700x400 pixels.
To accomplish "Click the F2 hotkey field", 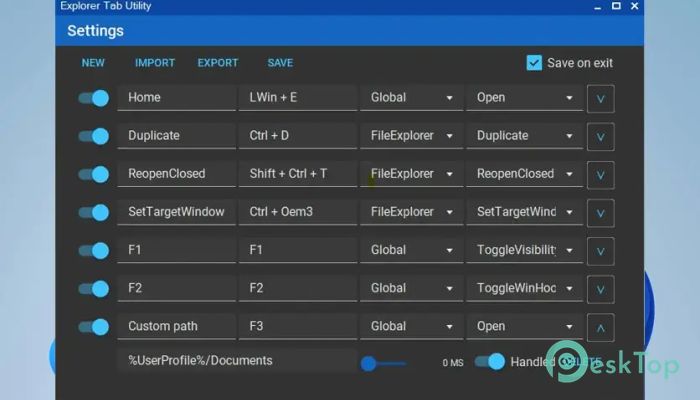I will pos(298,288).
